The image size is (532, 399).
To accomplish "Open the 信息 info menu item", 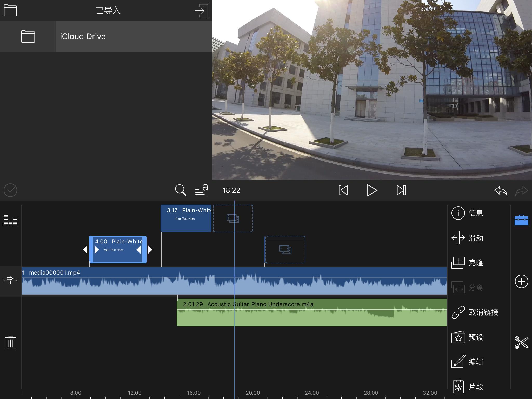I will (x=468, y=213).
